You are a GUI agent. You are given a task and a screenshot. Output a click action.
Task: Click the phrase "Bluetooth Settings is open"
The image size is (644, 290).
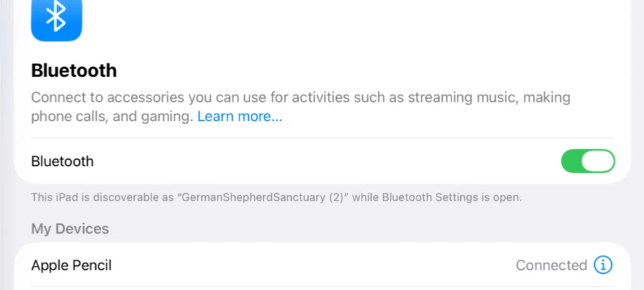tap(458, 198)
